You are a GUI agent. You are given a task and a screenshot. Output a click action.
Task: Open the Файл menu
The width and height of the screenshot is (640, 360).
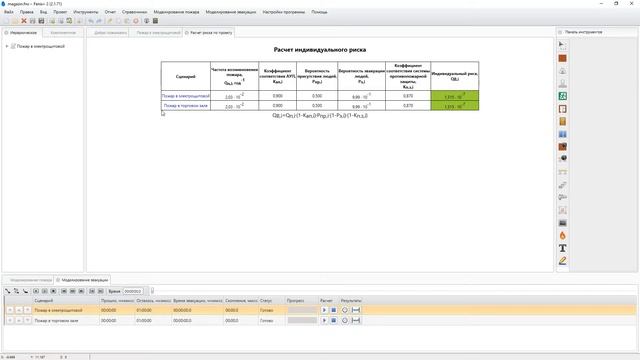pyautogui.click(x=9, y=12)
